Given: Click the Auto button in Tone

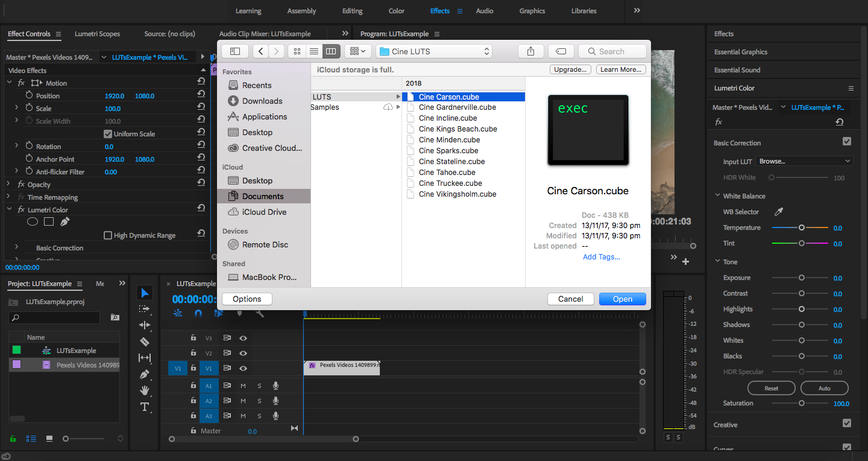Looking at the screenshot, I should pyautogui.click(x=824, y=388).
